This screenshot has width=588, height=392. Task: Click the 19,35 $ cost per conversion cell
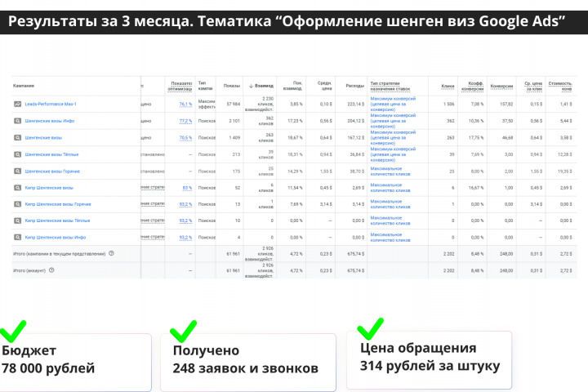click(565, 171)
